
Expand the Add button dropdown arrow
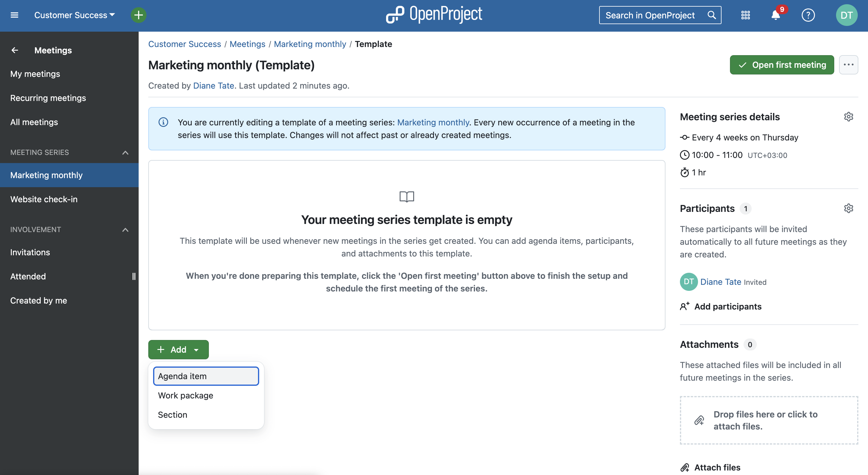[197, 349]
